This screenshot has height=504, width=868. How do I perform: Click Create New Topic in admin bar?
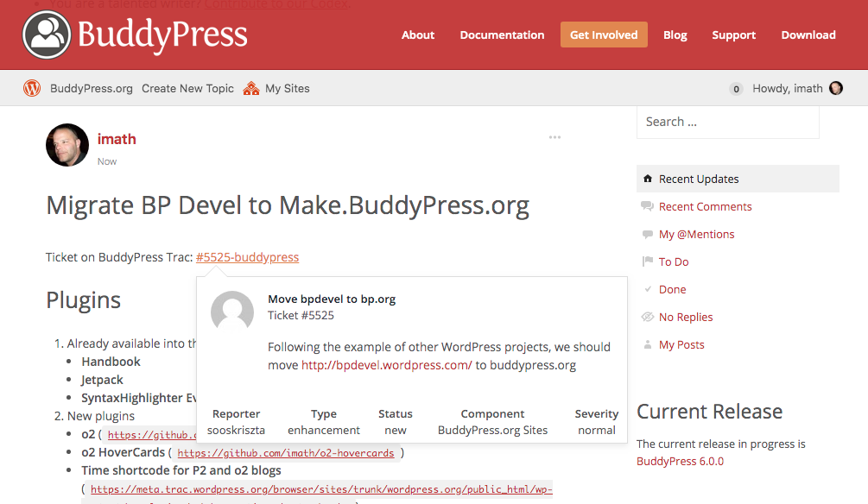(x=187, y=89)
